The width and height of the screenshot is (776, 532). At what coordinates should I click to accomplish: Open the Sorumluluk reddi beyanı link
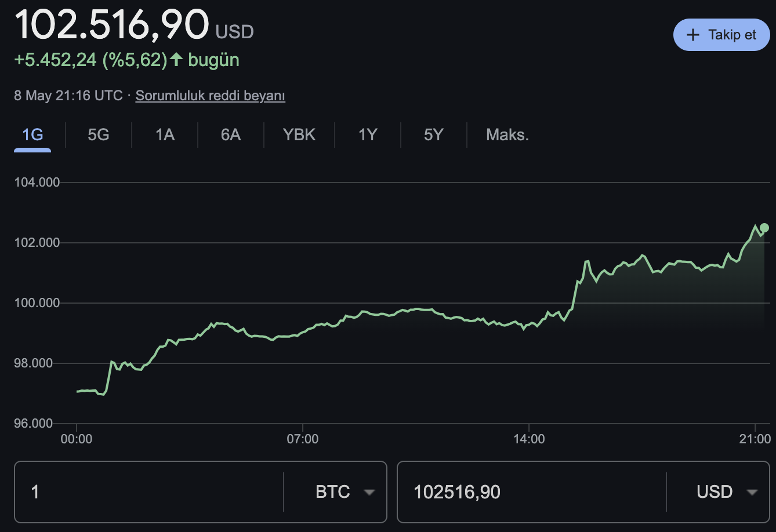coord(210,96)
